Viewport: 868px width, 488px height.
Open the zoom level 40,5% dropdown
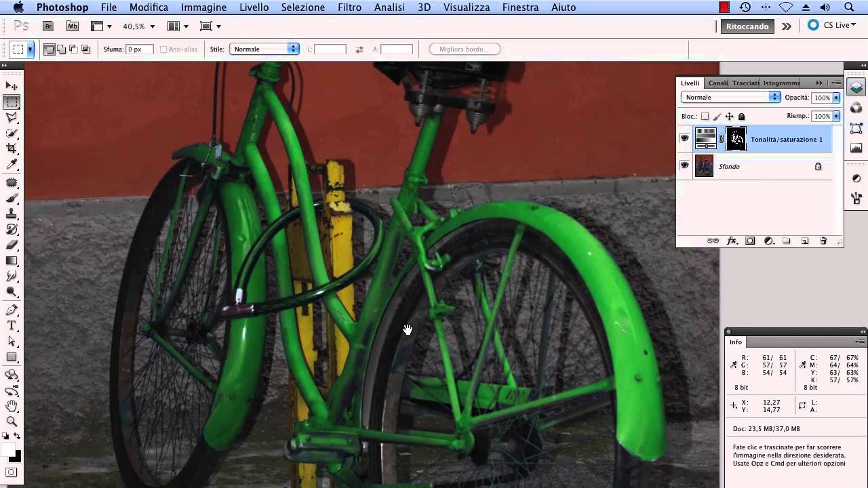click(152, 26)
